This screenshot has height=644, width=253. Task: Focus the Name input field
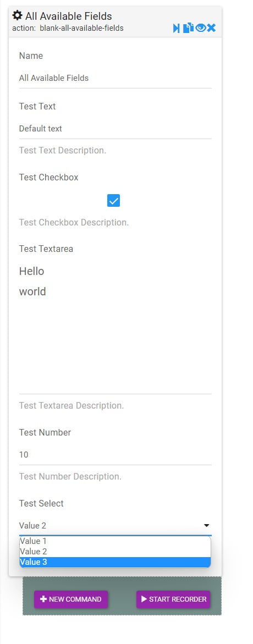click(115, 78)
